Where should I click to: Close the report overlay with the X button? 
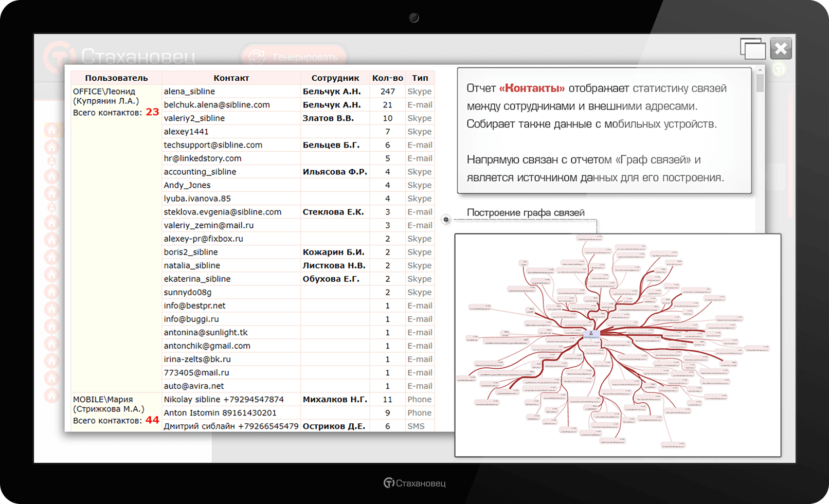[781, 49]
